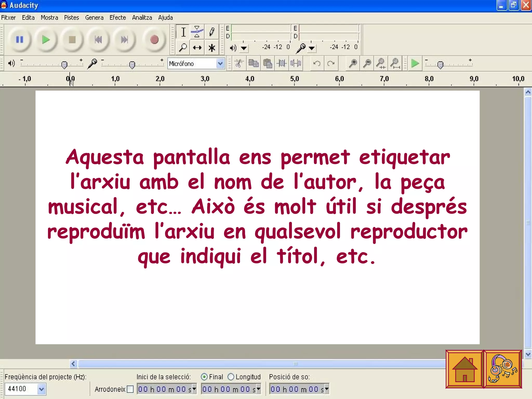Viewport: 532px width, 399px height.
Task: Open the audio position time format dropdown
Action: click(327, 389)
